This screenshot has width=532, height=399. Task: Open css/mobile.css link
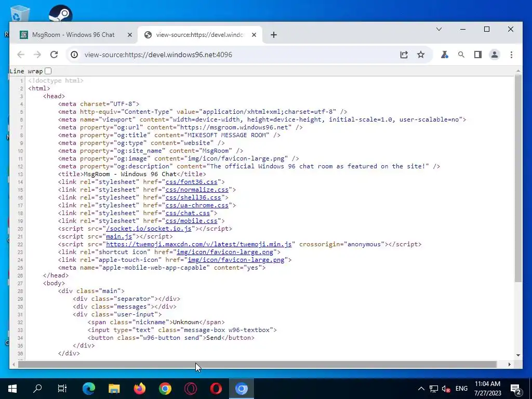191,221
